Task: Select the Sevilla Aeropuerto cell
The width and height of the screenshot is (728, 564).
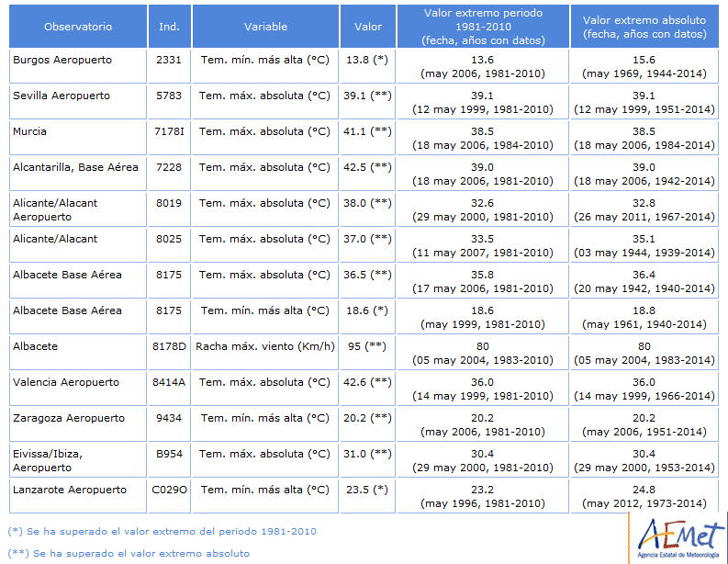Action: (x=78, y=102)
